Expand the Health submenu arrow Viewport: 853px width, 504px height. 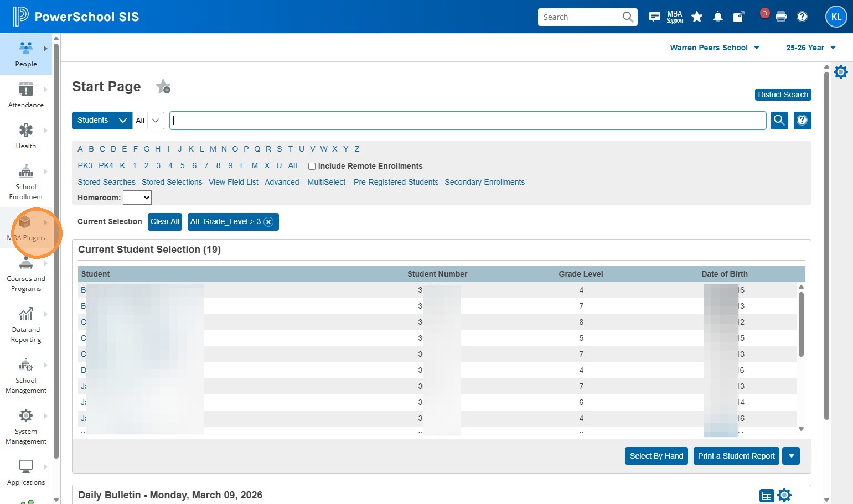pyautogui.click(x=46, y=131)
